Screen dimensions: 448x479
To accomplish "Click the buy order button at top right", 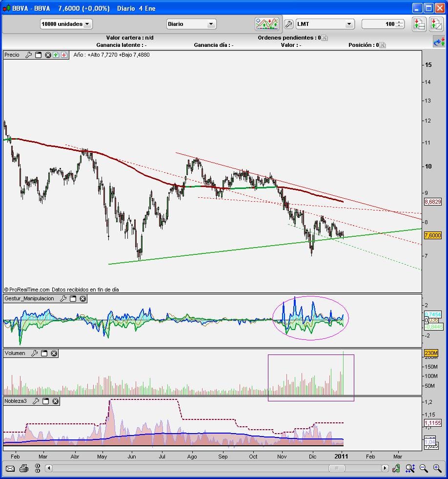I will point(419,24).
